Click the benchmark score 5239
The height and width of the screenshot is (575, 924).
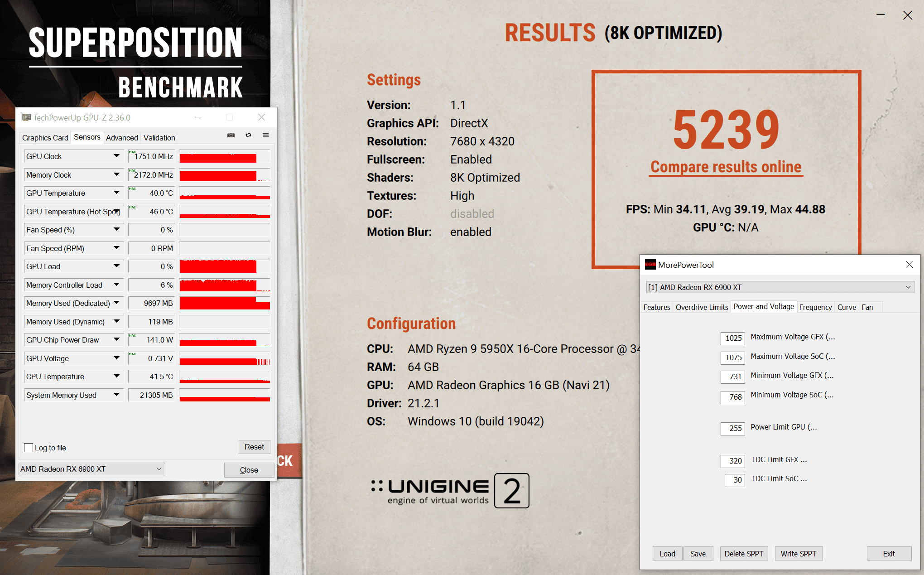(x=726, y=130)
